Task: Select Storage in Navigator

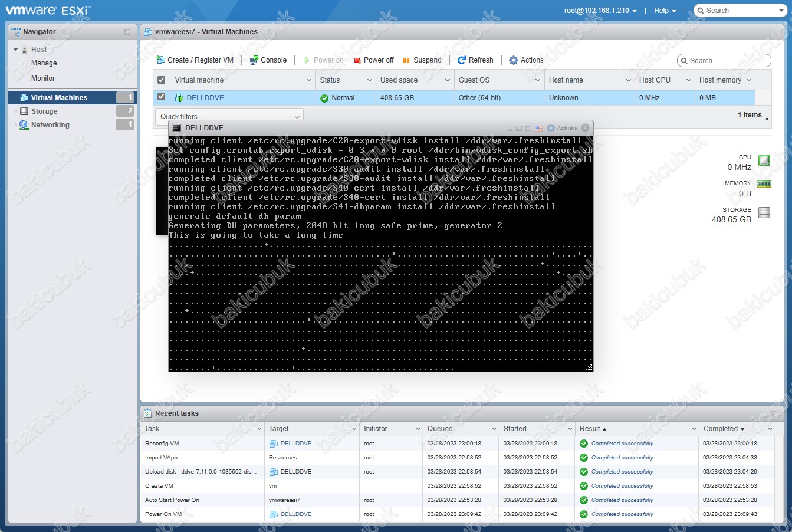Action: click(44, 111)
